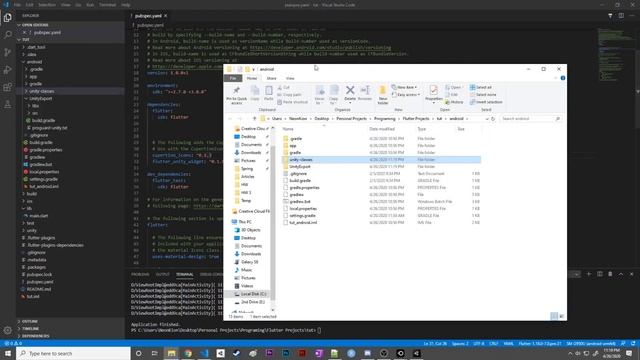Click the Search android input field
Screen dimensions: 640x360
coord(531,119)
